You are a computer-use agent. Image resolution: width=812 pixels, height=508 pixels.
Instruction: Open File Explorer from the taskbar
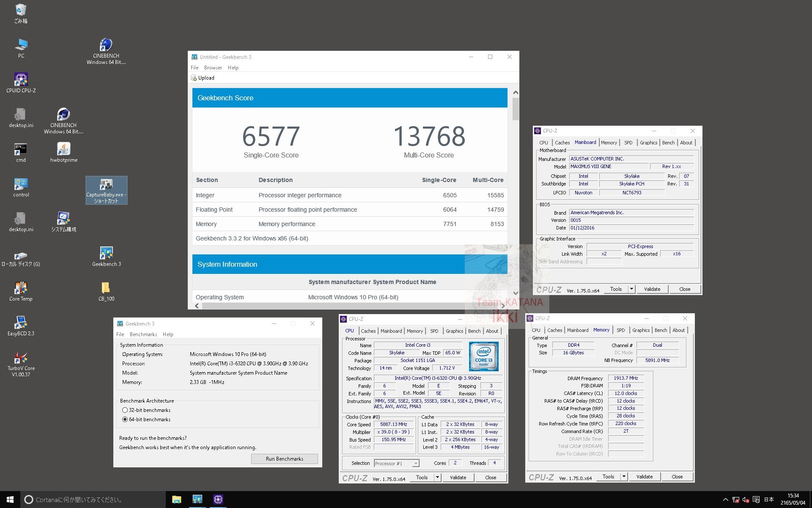point(176,500)
